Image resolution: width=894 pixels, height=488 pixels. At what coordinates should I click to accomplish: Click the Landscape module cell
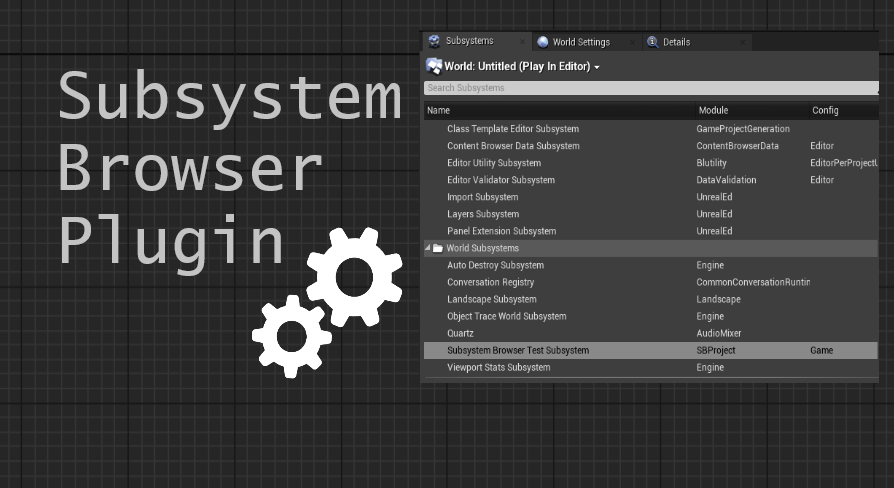coord(718,299)
